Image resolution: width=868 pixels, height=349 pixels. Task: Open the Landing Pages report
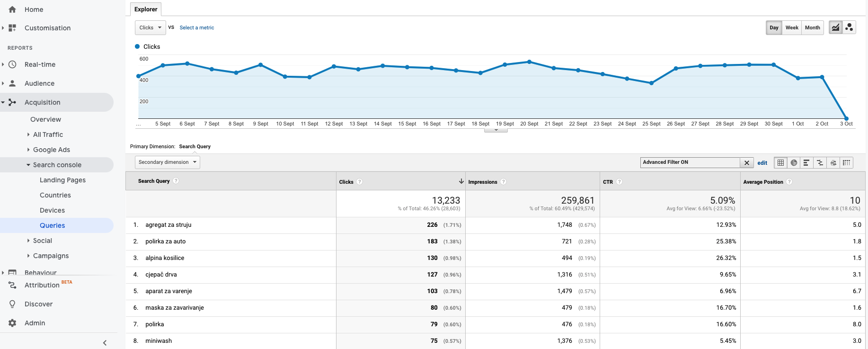click(62, 180)
